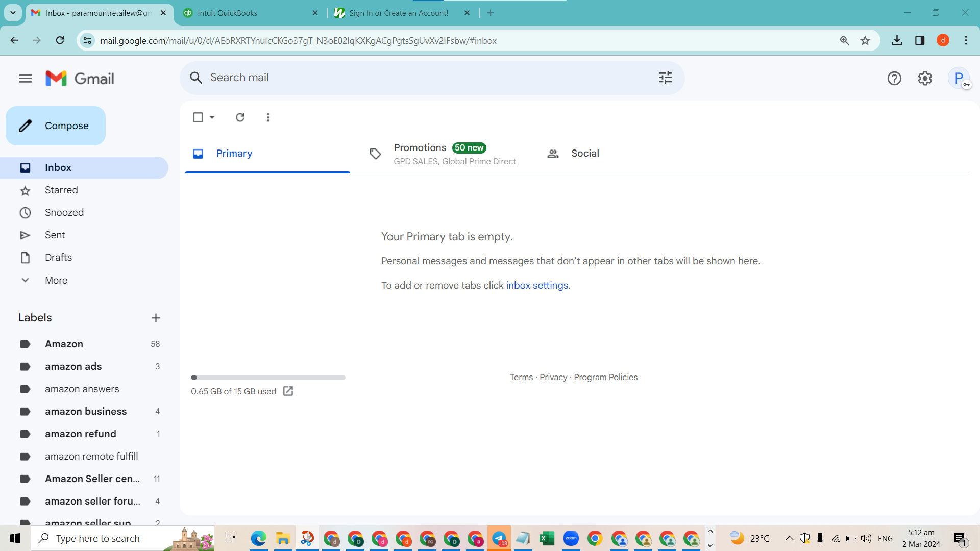Viewport: 980px width, 551px height.
Task: Expand the select dropdown arrow
Action: coord(212,117)
